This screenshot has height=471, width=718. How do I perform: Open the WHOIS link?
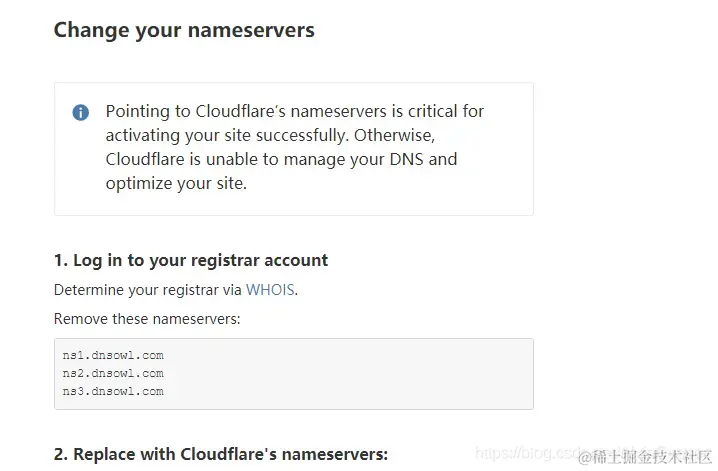270,290
